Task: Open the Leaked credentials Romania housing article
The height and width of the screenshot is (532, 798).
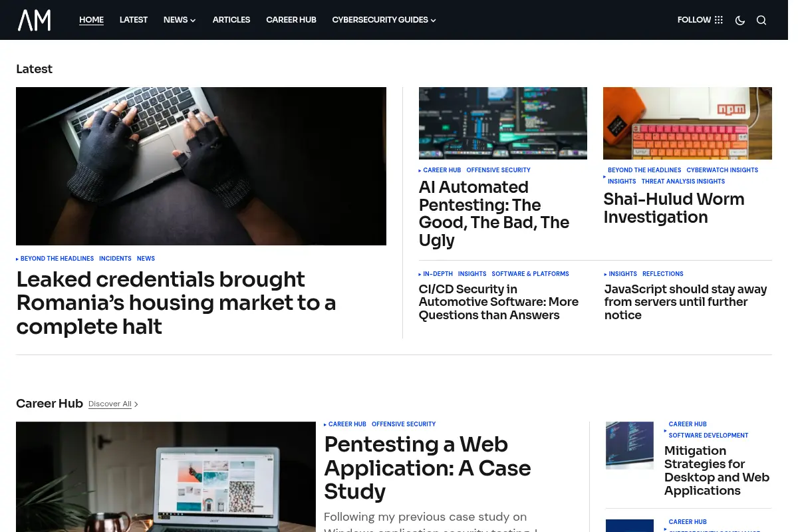Action: (176, 303)
